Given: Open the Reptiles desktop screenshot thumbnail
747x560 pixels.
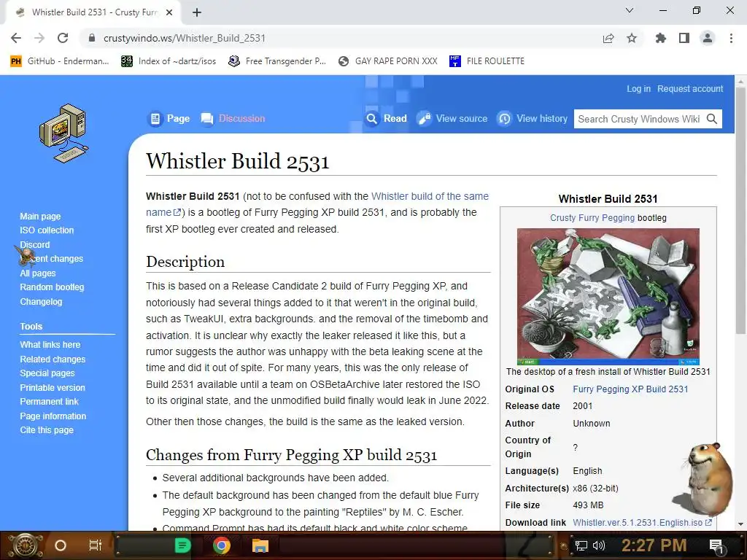Looking at the screenshot, I should click(x=608, y=296).
